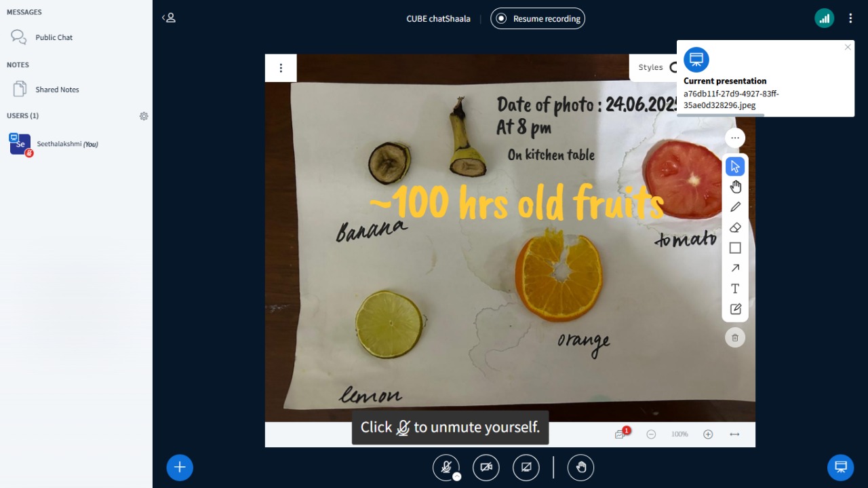Screen dimensions: 868x488
Task: Unmute the microphone
Action: coord(446,467)
